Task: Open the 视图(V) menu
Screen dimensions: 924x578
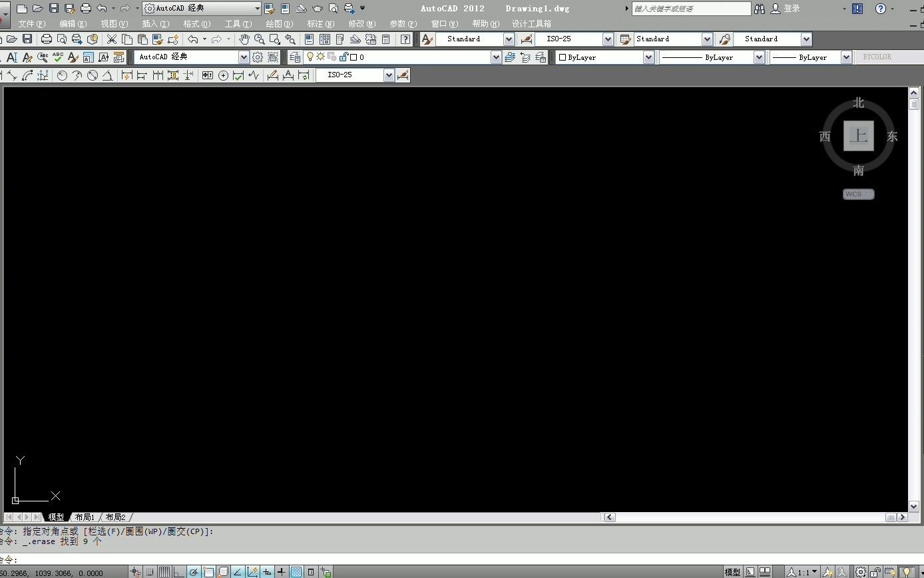Action: click(x=115, y=24)
